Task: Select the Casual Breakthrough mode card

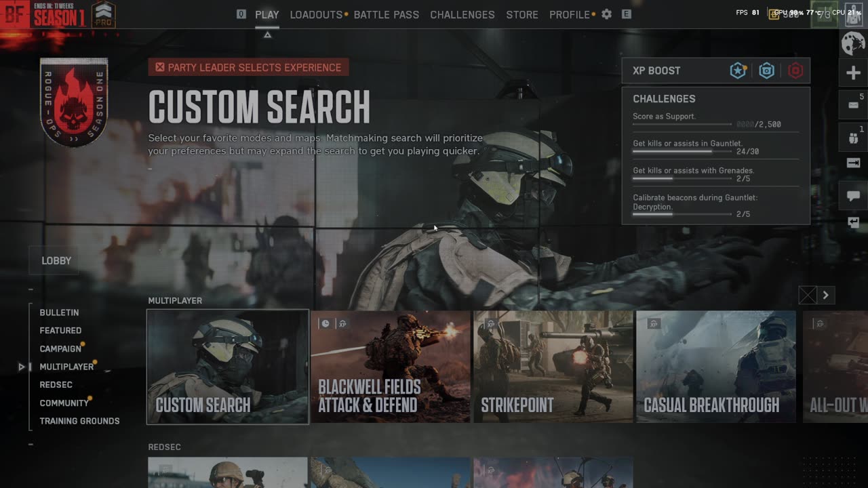Action: (716, 367)
